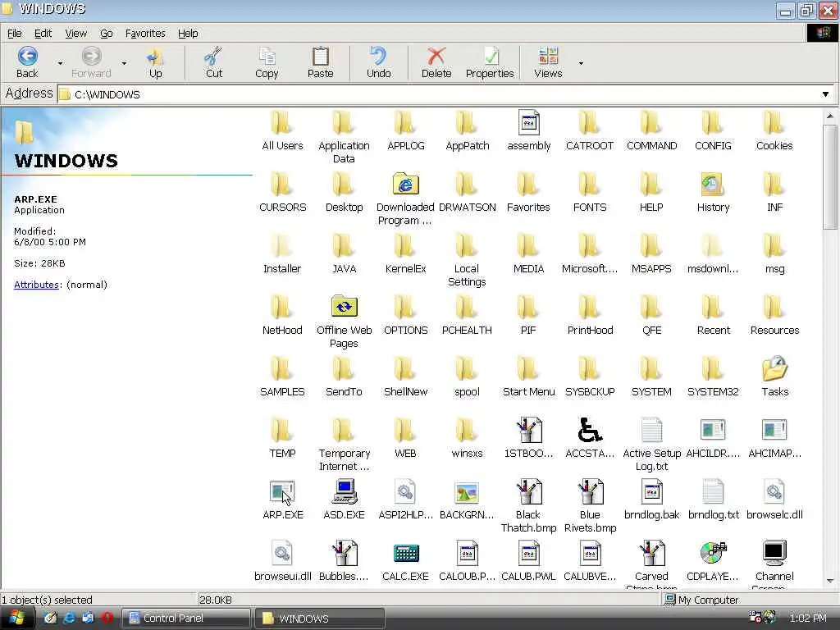Select the ASPI2HLP... file icon
The width and height of the screenshot is (840, 630).
405,492
